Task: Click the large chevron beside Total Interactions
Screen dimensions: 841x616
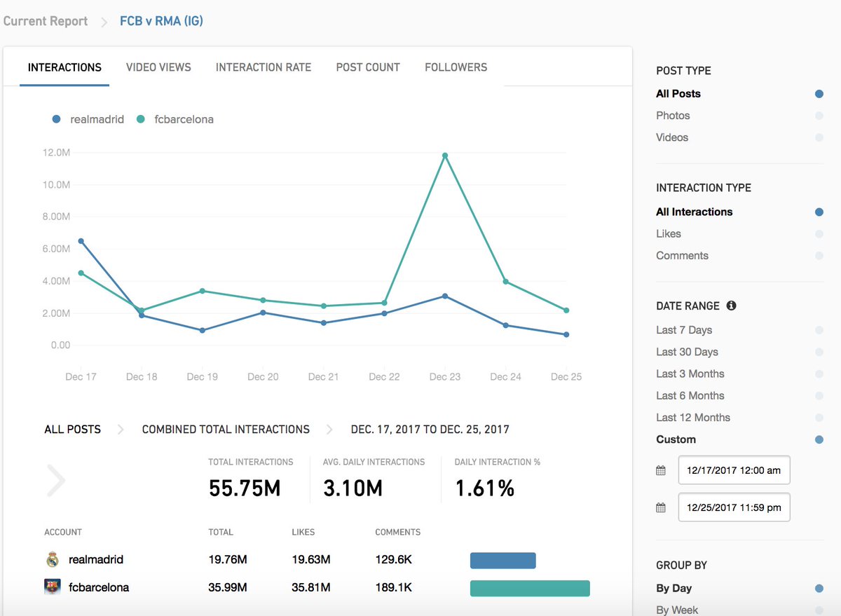Action: (x=56, y=481)
